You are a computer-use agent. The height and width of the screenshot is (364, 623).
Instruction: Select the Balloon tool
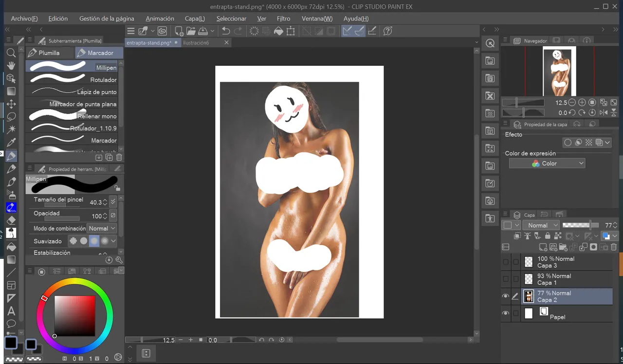11,324
